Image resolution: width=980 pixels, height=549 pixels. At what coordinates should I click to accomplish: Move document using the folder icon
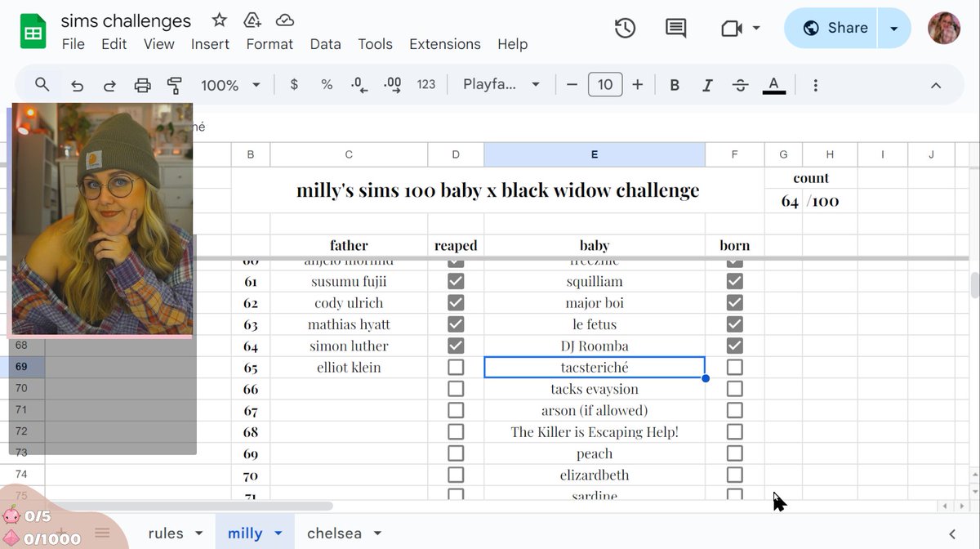click(x=252, y=20)
